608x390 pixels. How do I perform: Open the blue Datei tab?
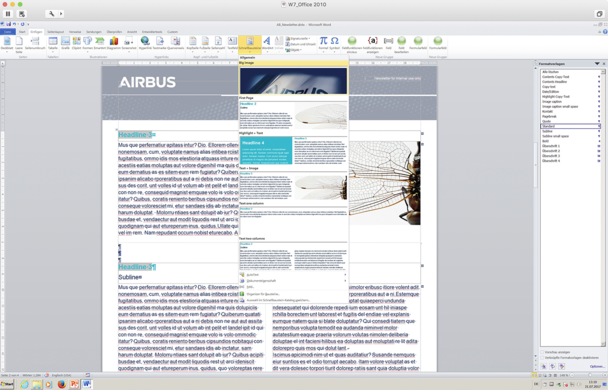(8, 32)
